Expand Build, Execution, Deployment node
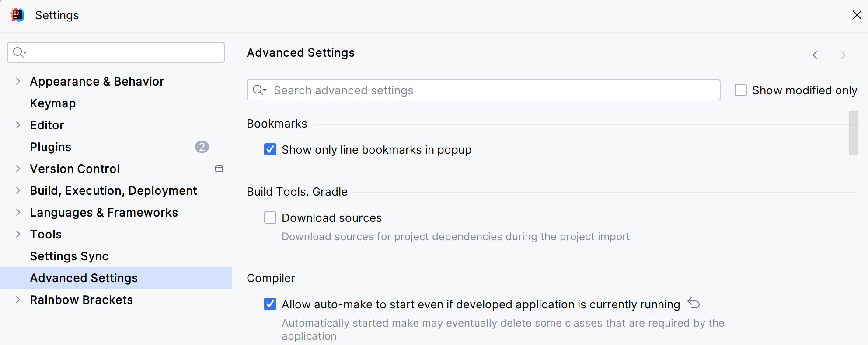868x345 pixels. [x=18, y=190]
